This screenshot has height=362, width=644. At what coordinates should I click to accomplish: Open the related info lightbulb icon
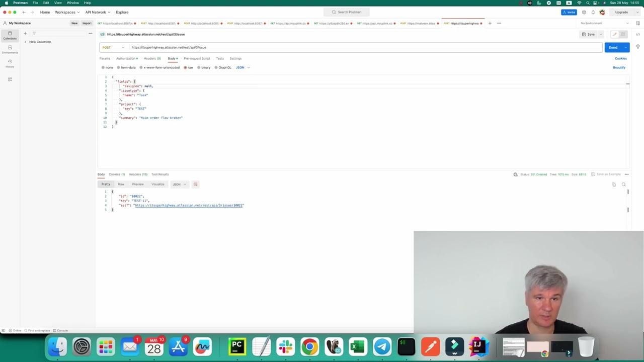click(x=637, y=47)
